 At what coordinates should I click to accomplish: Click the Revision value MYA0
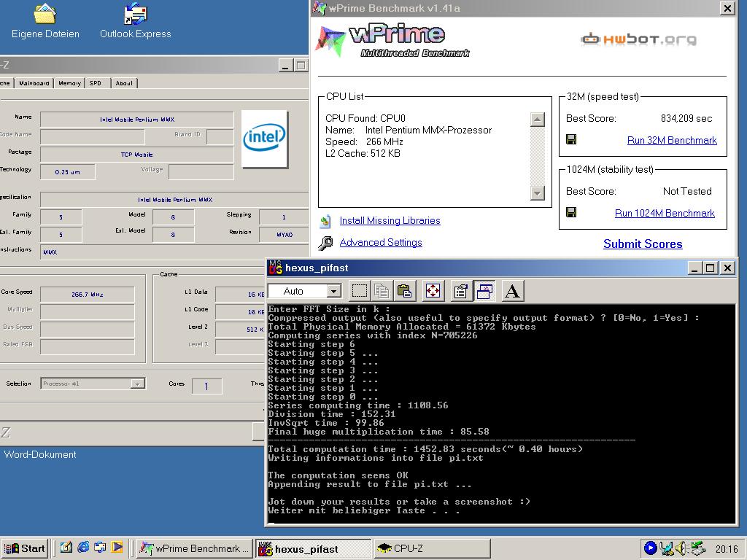[284, 235]
